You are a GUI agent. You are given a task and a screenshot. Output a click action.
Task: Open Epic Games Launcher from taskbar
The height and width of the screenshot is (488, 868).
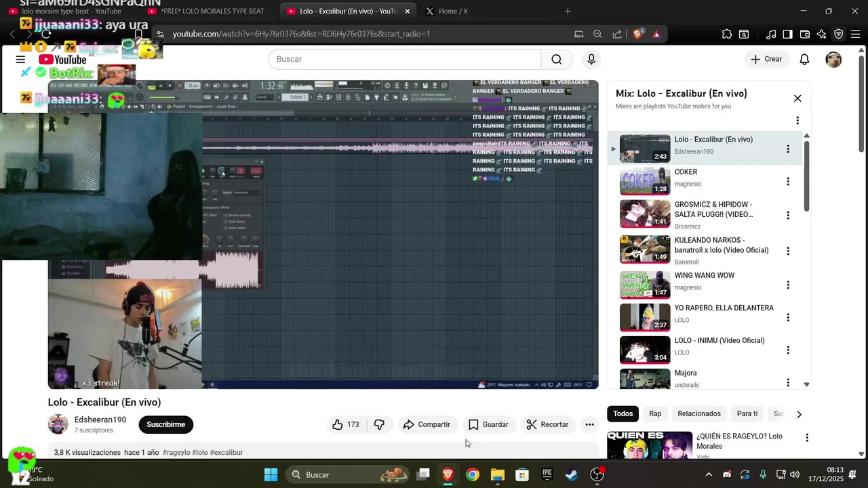[x=547, y=474]
